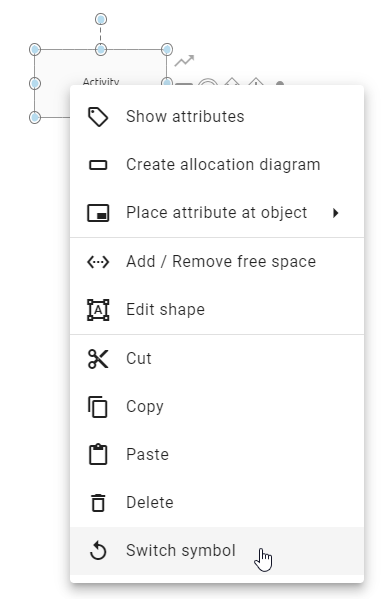Click the rotation handle above Activity shape
The image size is (389, 599).
coord(101,19)
